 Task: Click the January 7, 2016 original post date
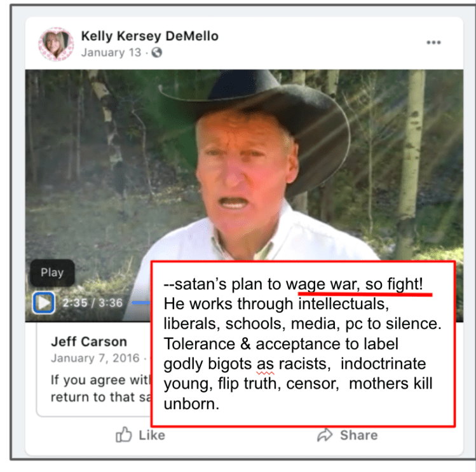tap(95, 358)
